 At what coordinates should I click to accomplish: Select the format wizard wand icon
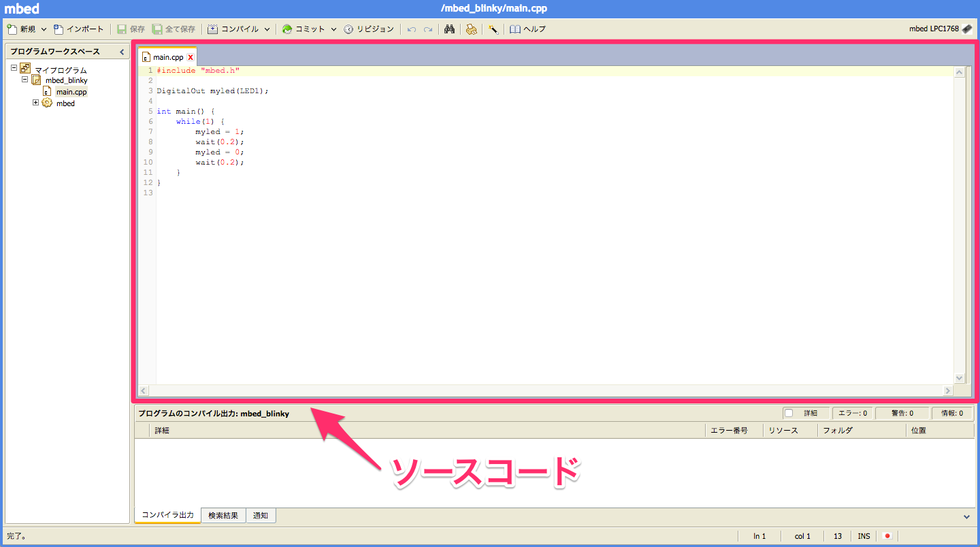coord(493,29)
